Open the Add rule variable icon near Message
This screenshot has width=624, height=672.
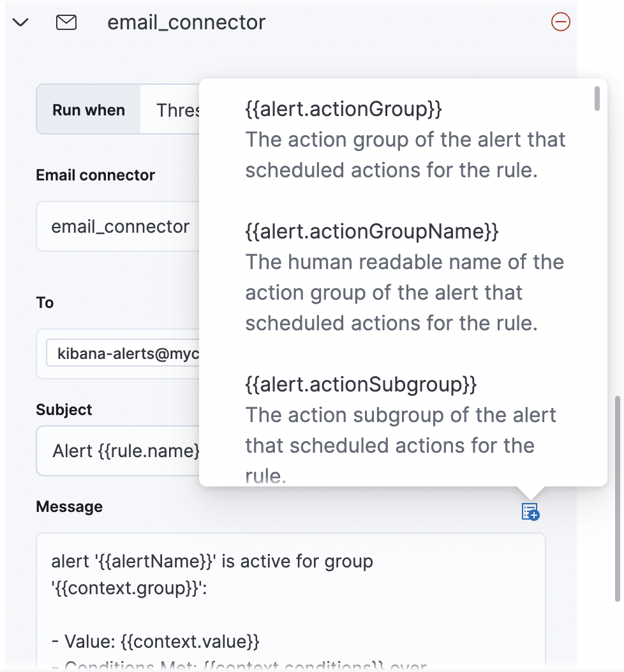coord(529,512)
